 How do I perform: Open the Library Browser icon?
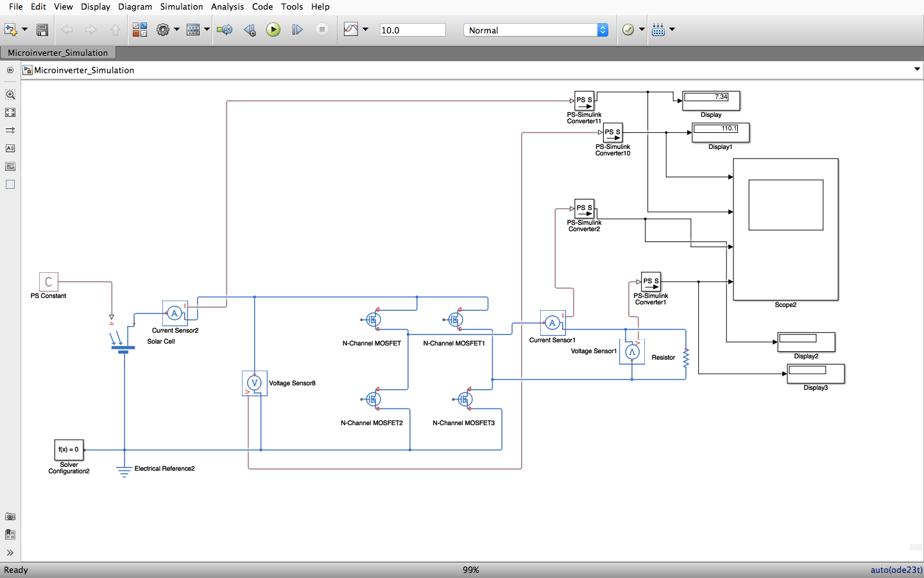[139, 30]
